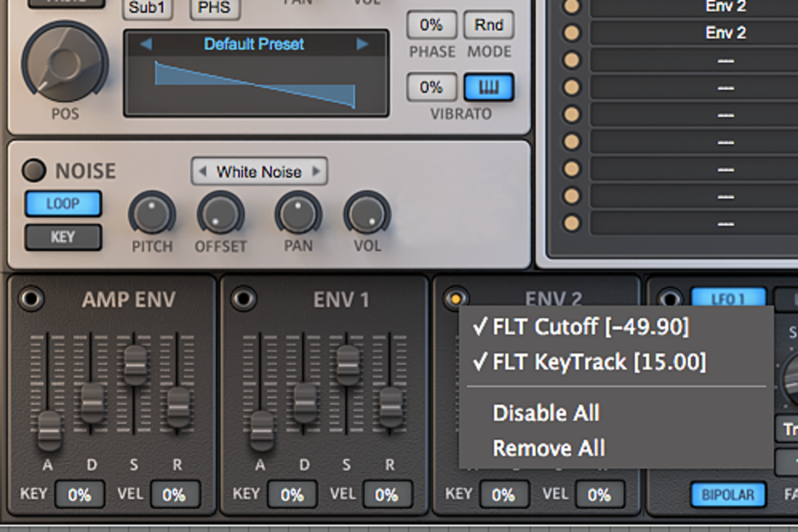Click ENV 1 sustain (S) slider
798x532 pixels.
(x=348, y=364)
